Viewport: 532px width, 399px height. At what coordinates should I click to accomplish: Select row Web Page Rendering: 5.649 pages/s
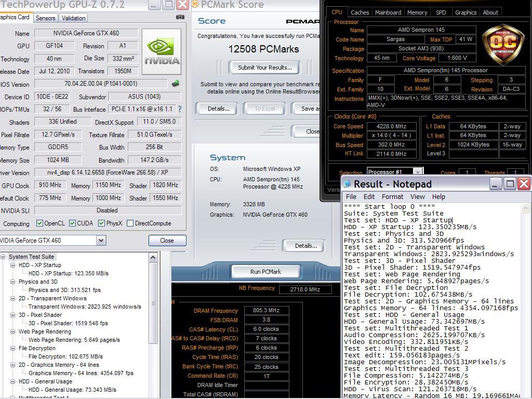coord(74,340)
